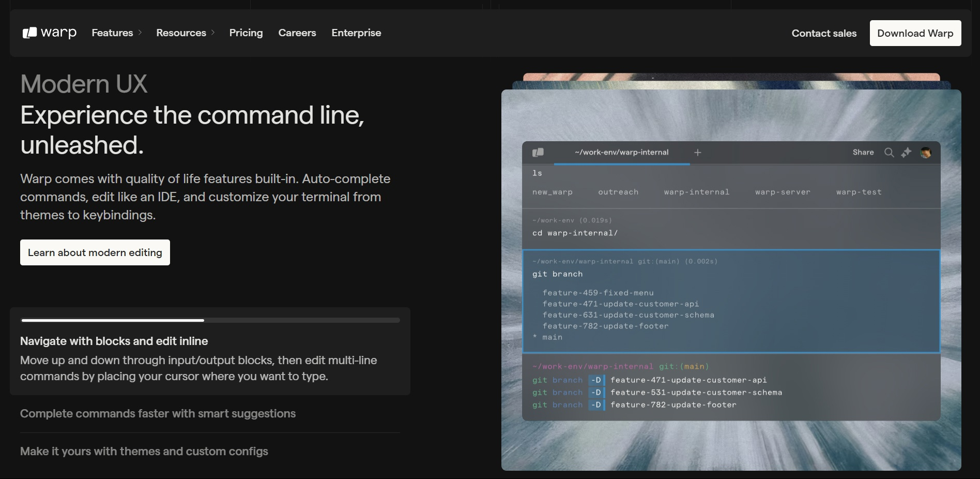Click the 'cd warp-internal/' command
980x479 pixels.
point(575,233)
